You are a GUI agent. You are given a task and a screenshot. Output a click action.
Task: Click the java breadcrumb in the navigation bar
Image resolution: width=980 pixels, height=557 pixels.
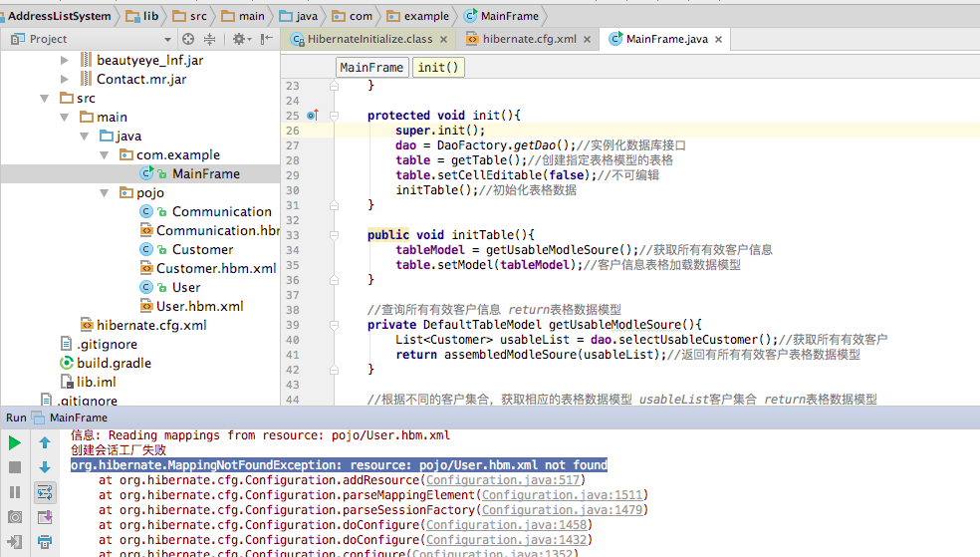click(x=298, y=16)
